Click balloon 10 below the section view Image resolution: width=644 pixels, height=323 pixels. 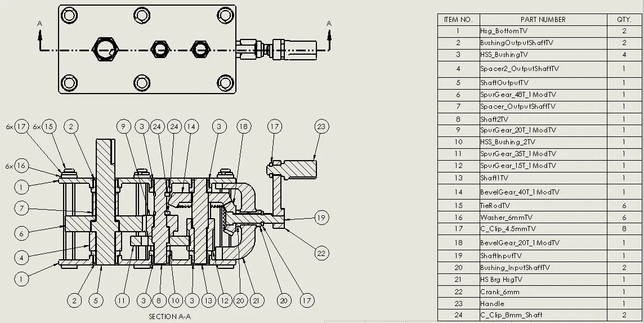coord(176,301)
